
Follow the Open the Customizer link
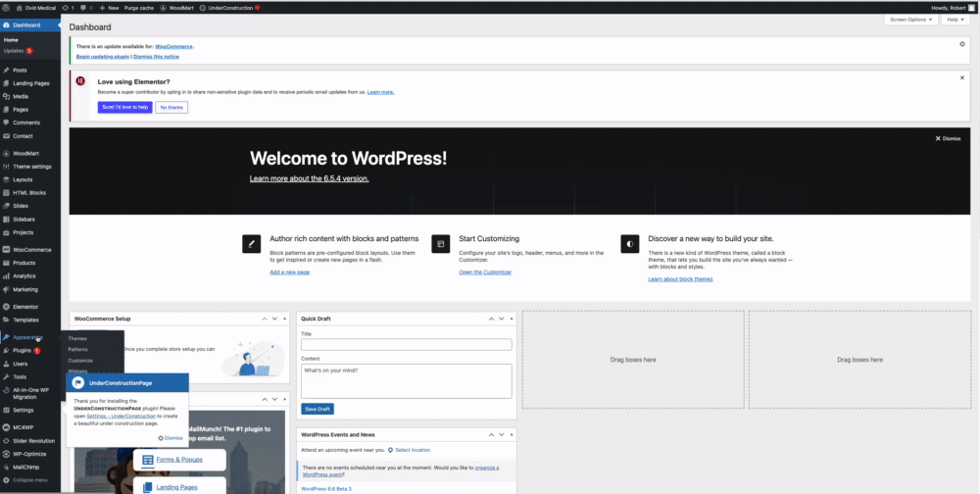pos(485,272)
